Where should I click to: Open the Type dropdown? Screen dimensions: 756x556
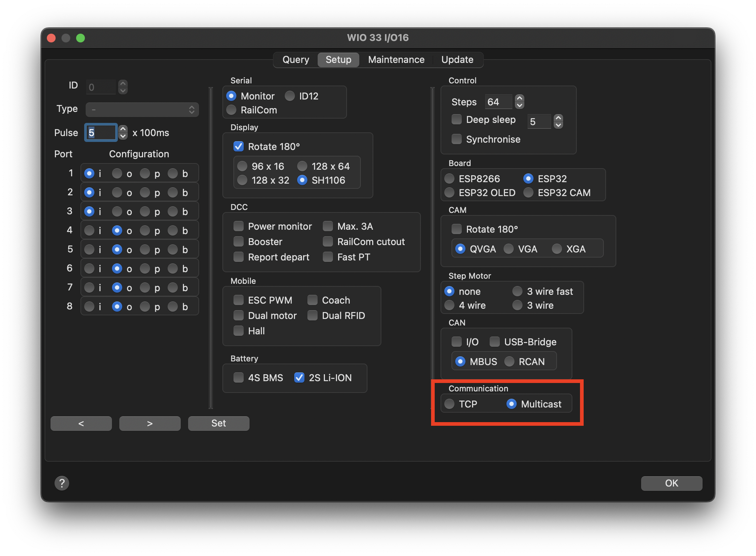142,109
